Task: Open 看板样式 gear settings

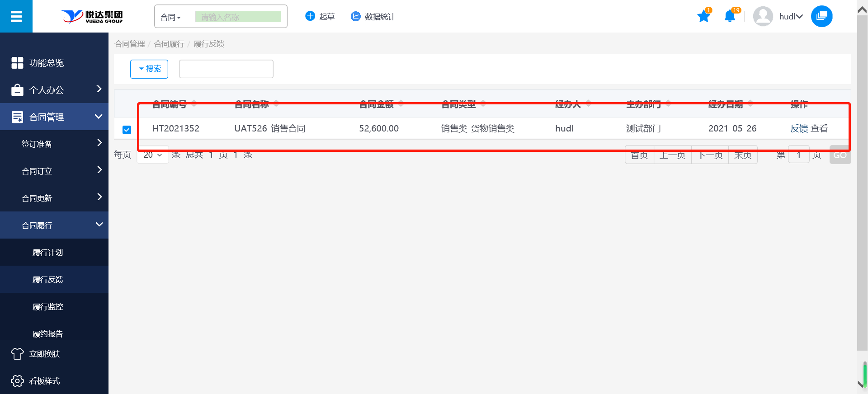Action: [17, 381]
